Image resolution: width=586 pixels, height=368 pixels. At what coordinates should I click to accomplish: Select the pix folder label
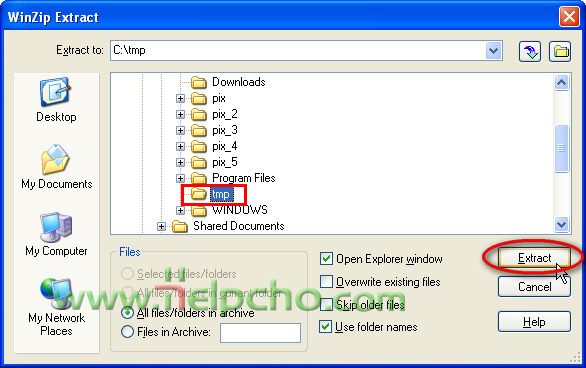219,98
